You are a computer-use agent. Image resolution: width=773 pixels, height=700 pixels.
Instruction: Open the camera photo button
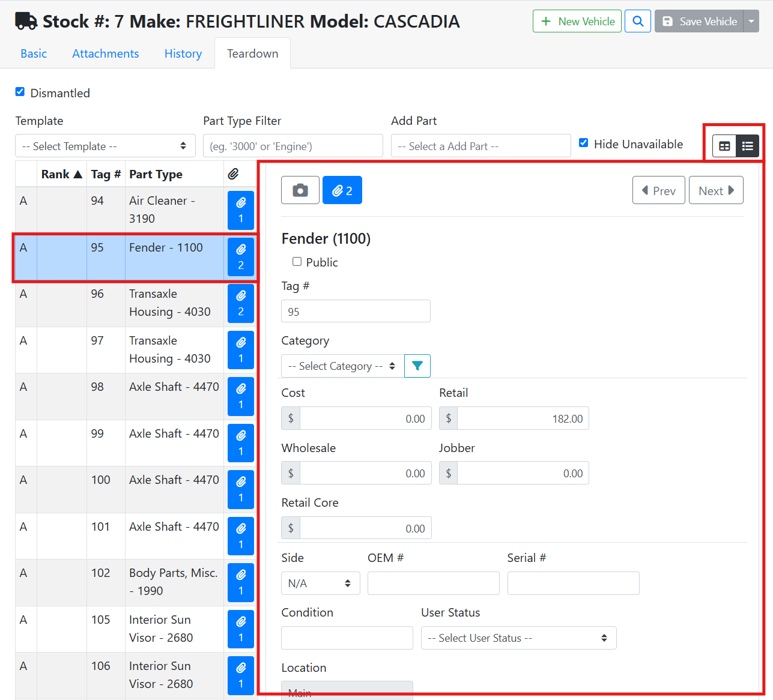pos(300,190)
